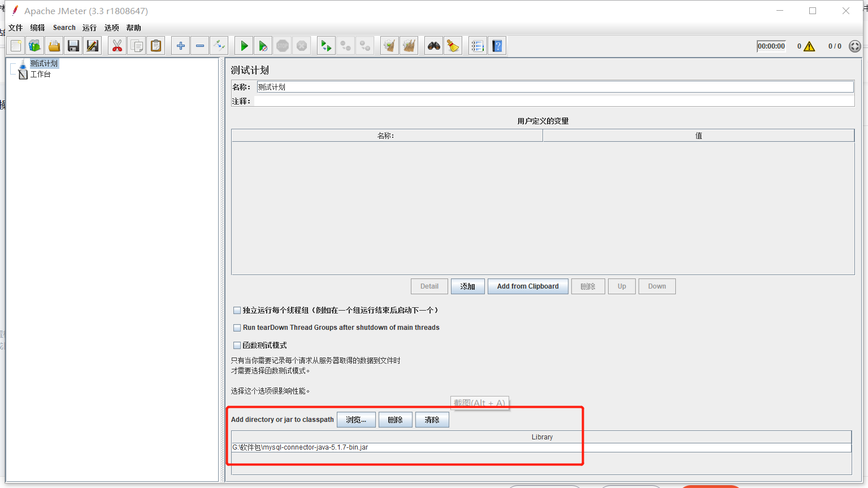The height and width of the screenshot is (488, 868).
Task: Open Help book icon
Action: click(x=497, y=46)
